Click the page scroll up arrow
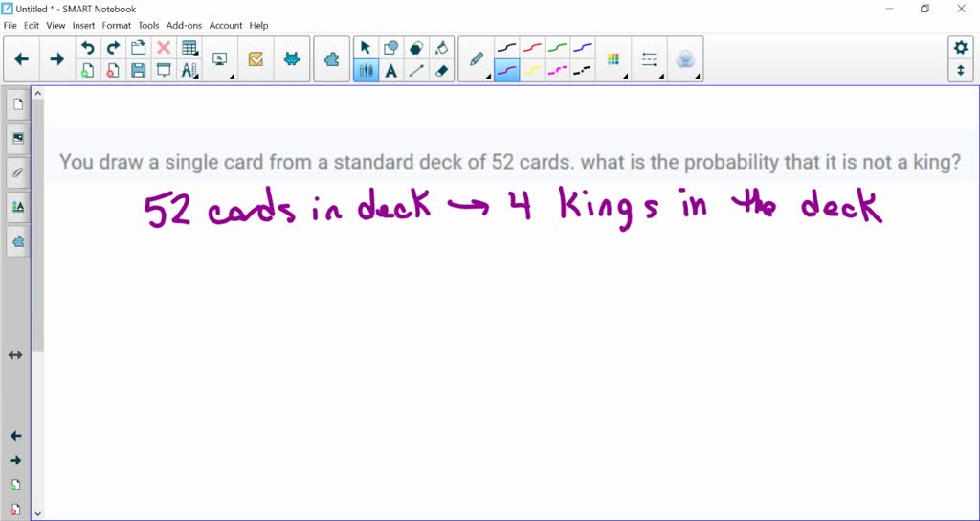Image resolution: width=980 pixels, height=521 pixels. tap(37, 94)
